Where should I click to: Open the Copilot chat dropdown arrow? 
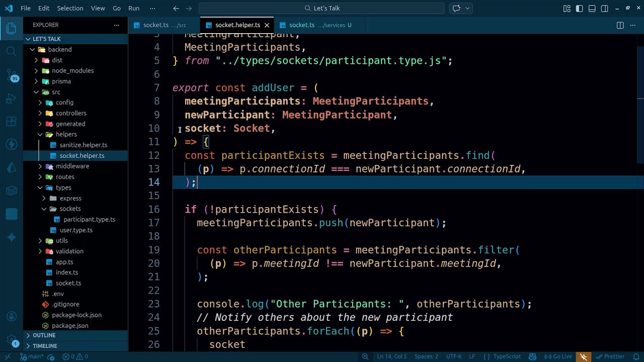467,8
